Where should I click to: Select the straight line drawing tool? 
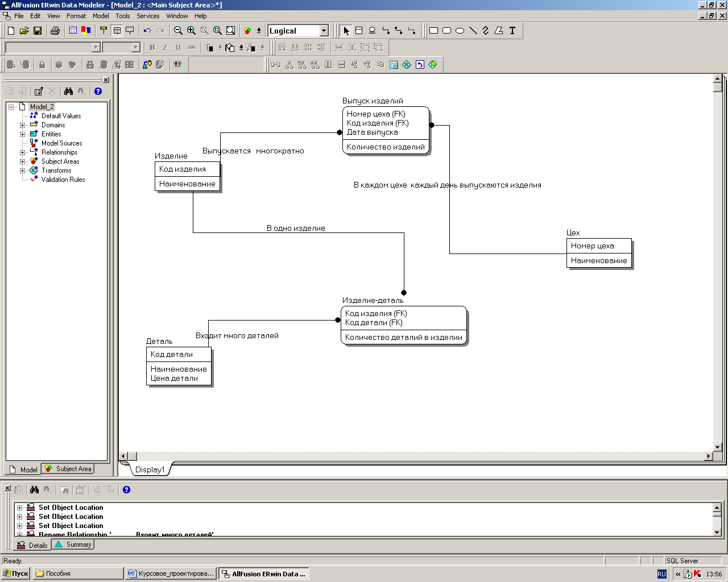473,31
